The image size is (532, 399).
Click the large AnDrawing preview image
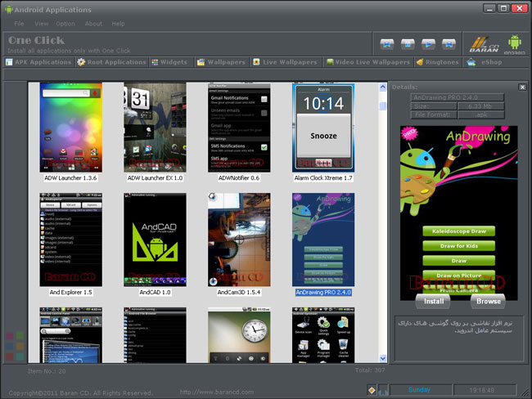(x=458, y=213)
